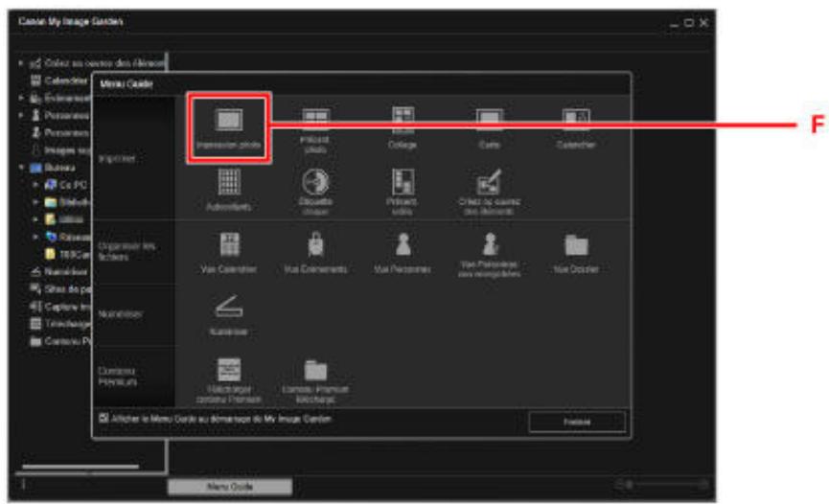Select Images supprimées in the sidebar
This screenshot has width=829, height=504.
60,150
